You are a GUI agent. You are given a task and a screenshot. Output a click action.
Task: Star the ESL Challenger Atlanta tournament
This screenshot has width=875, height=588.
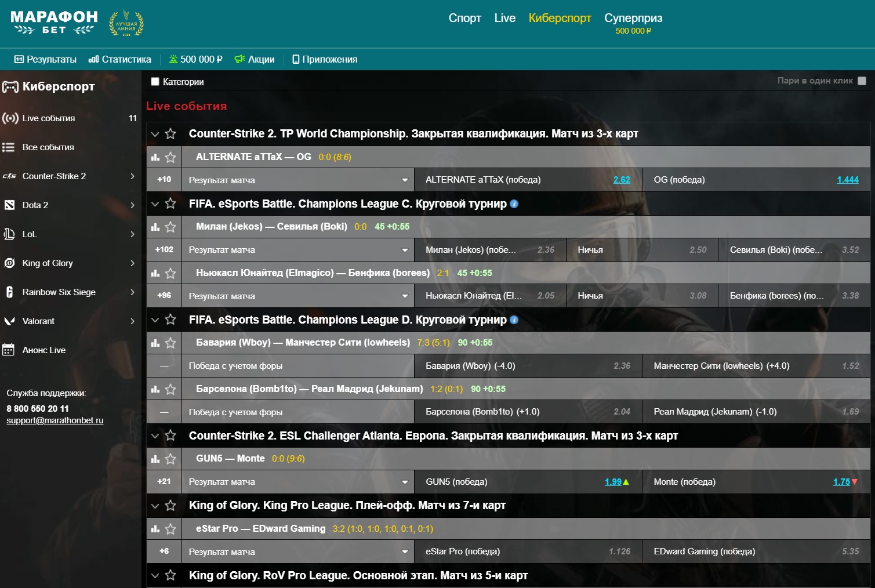click(x=170, y=435)
